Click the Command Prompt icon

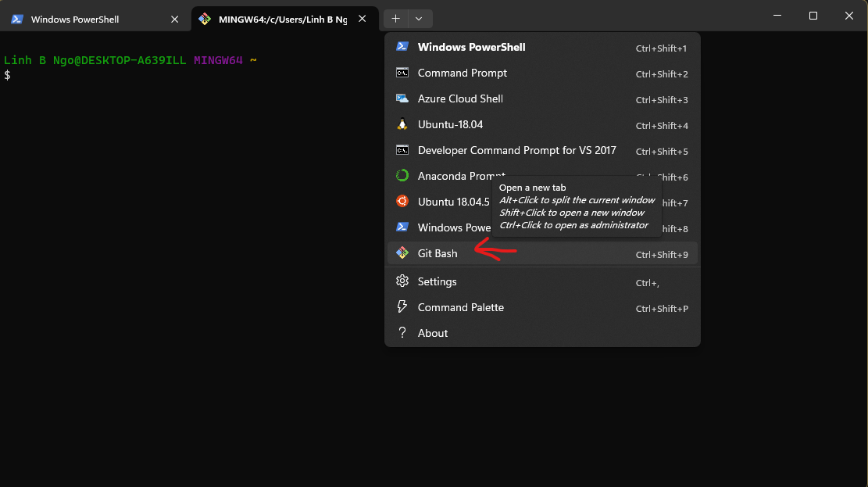point(402,73)
